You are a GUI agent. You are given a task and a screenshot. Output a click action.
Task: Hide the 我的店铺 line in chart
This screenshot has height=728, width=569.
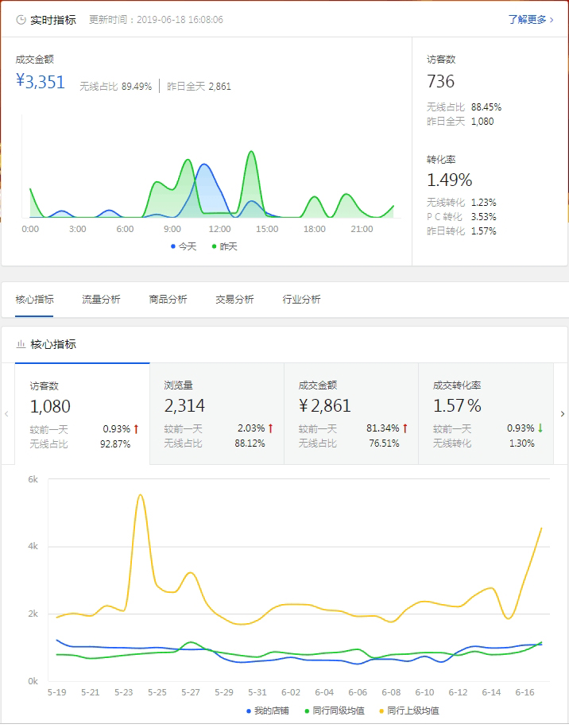(x=269, y=711)
